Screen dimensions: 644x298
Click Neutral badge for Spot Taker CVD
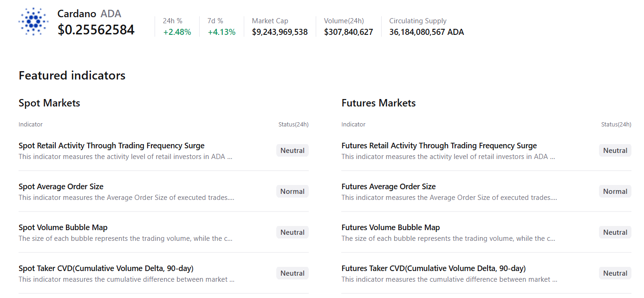(293, 273)
